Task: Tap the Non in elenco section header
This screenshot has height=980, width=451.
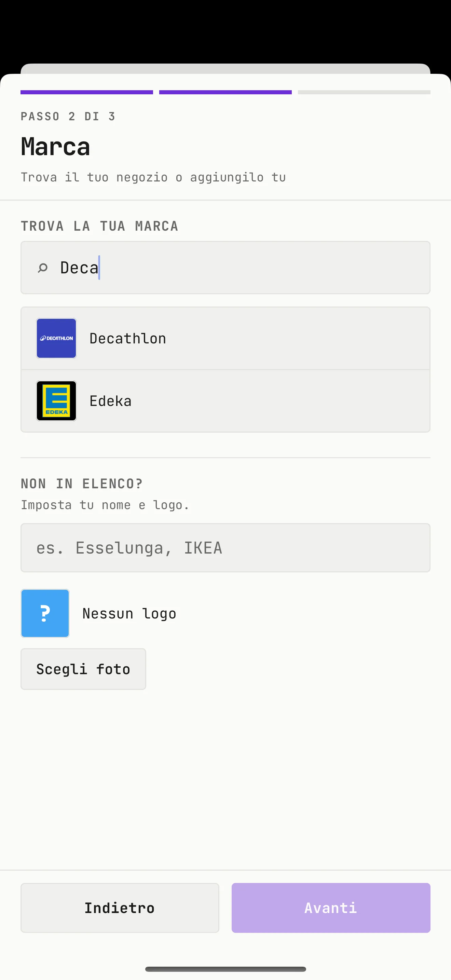Action: click(82, 484)
